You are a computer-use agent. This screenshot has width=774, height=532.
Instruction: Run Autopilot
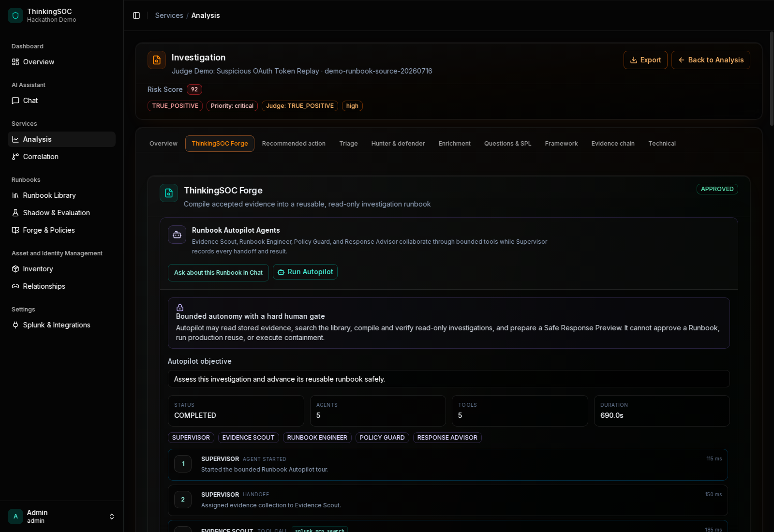click(x=305, y=272)
